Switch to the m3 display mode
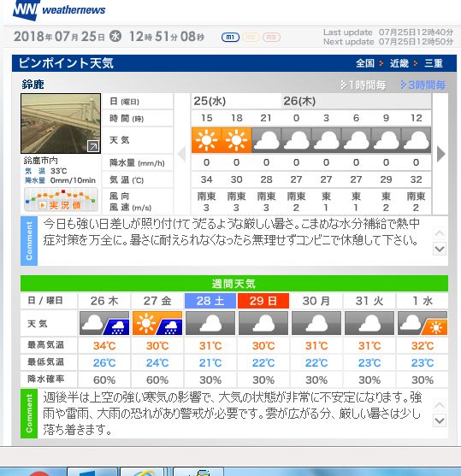Screen dimensions: 461x476 (x=271, y=38)
